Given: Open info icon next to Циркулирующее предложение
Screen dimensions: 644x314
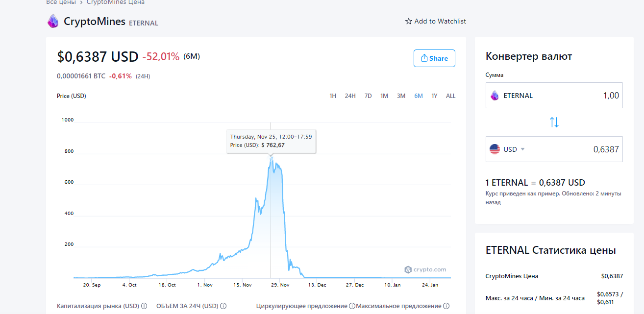Looking at the screenshot, I should (x=352, y=306).
